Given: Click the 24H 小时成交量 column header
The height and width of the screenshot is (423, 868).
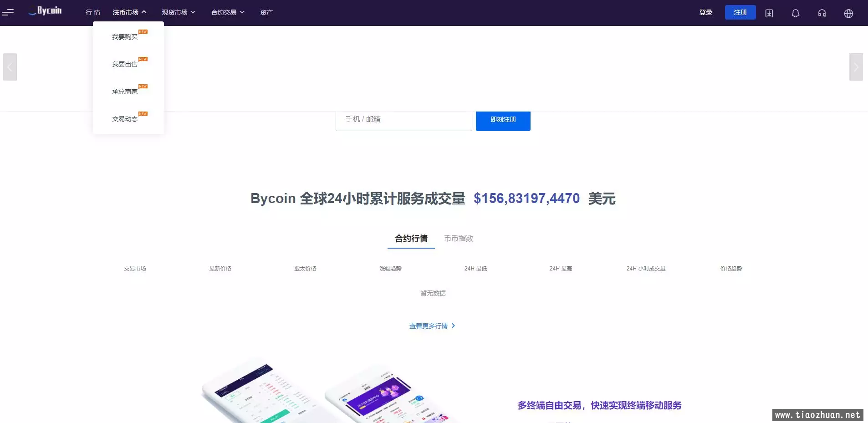Looking at the screenshot, I should pos(646,269).
